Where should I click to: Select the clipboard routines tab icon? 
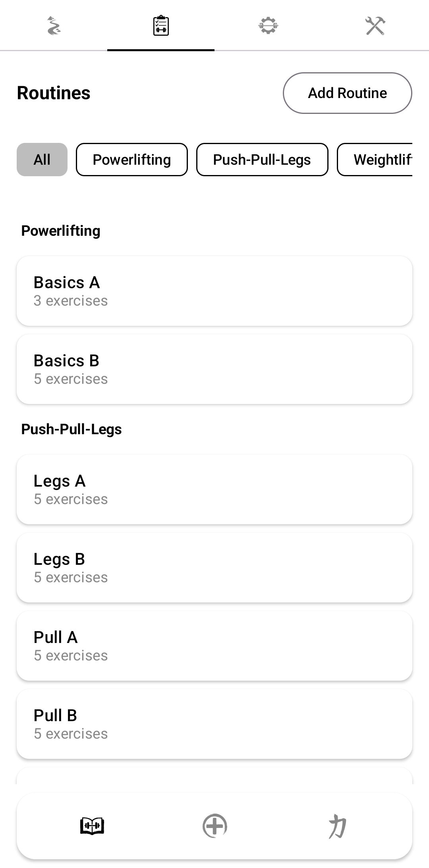pos(161,26)
